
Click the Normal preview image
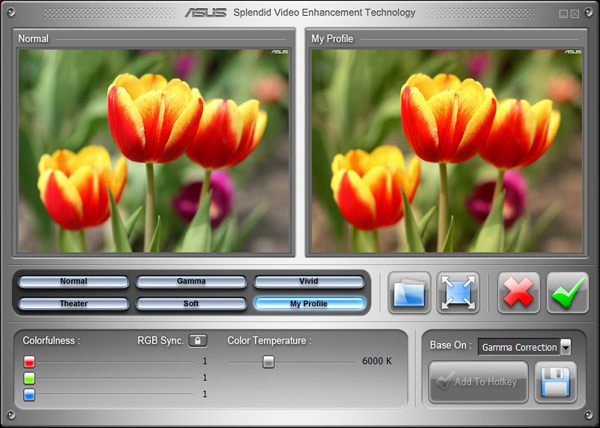(x=153, y=151)
